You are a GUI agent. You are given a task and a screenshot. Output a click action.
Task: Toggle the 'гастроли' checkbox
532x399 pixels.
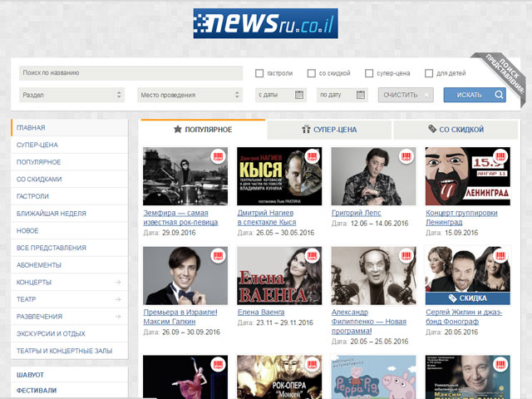[x=259, y=73]
